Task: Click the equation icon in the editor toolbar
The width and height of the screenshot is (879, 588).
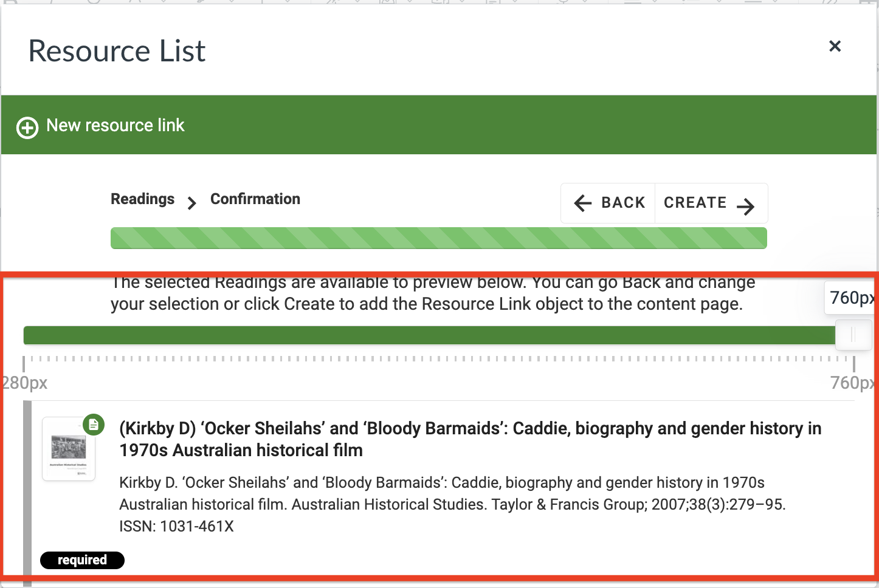Action: pyautogui.click(x=563, y=4)
